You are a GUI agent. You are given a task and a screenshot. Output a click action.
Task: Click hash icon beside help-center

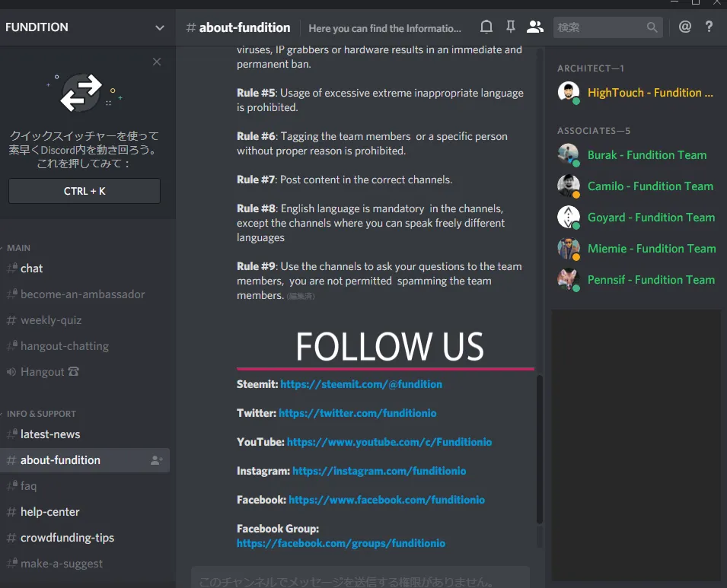pos(11,512)
